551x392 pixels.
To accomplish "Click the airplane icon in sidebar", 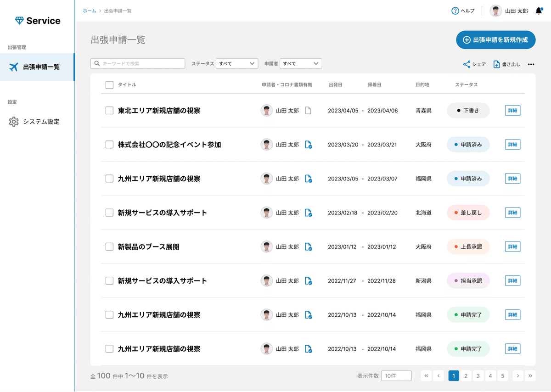I will tap(14, 67).
